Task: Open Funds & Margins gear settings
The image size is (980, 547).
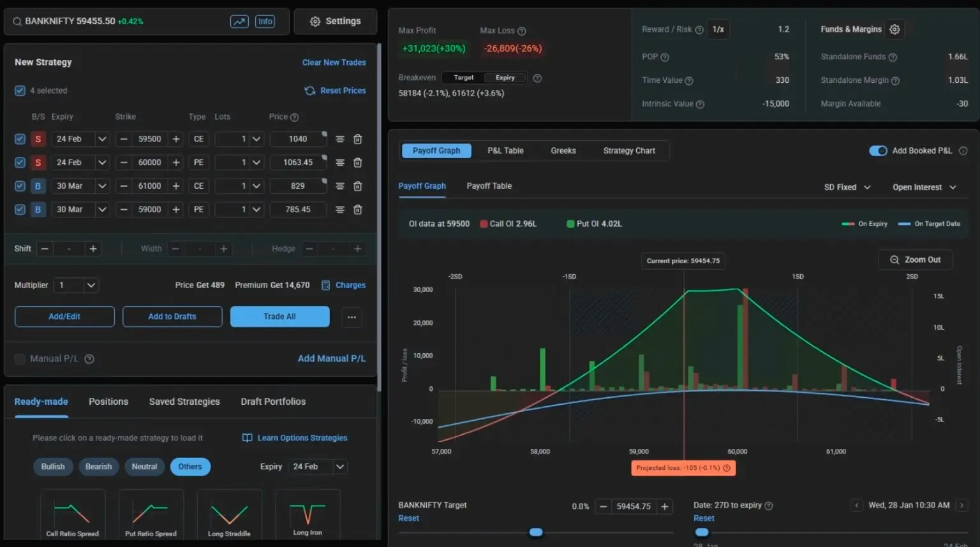Action: click(x=895, y=29)
